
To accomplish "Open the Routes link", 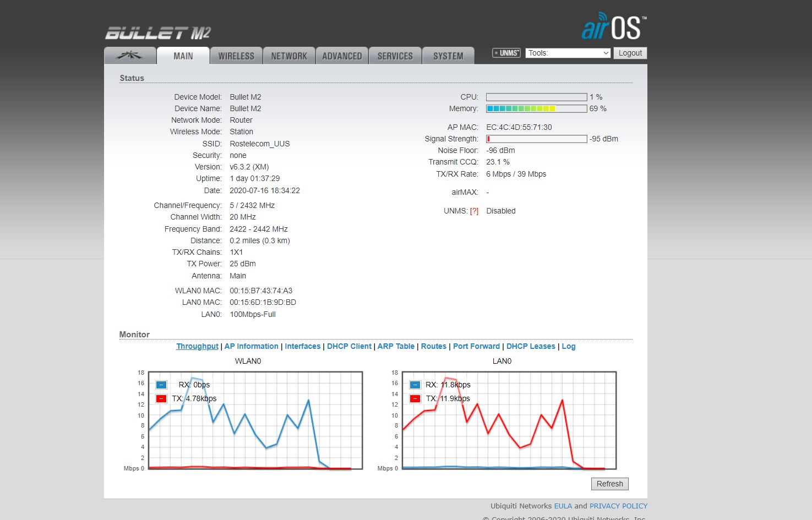I will (434, 346).
